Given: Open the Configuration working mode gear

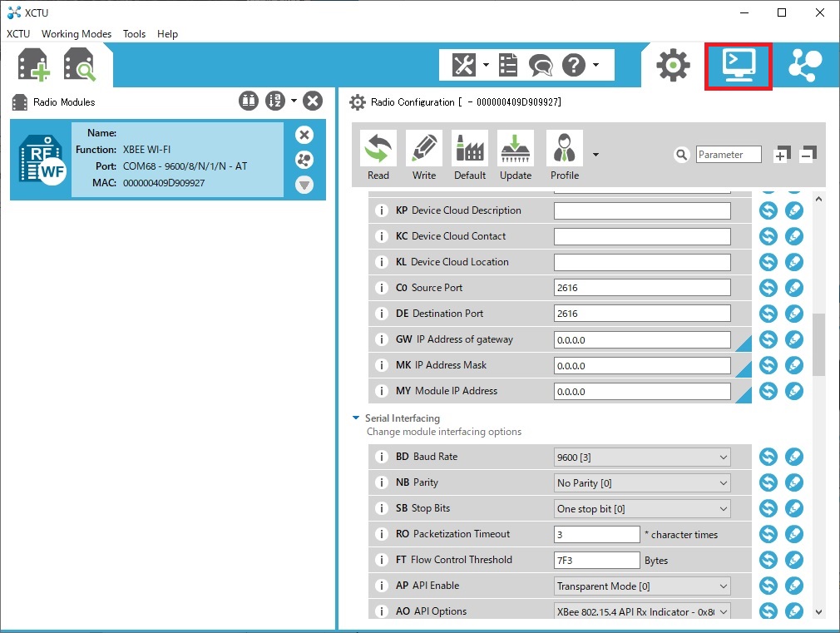Looking at the screenshot, I should point(672,65).
